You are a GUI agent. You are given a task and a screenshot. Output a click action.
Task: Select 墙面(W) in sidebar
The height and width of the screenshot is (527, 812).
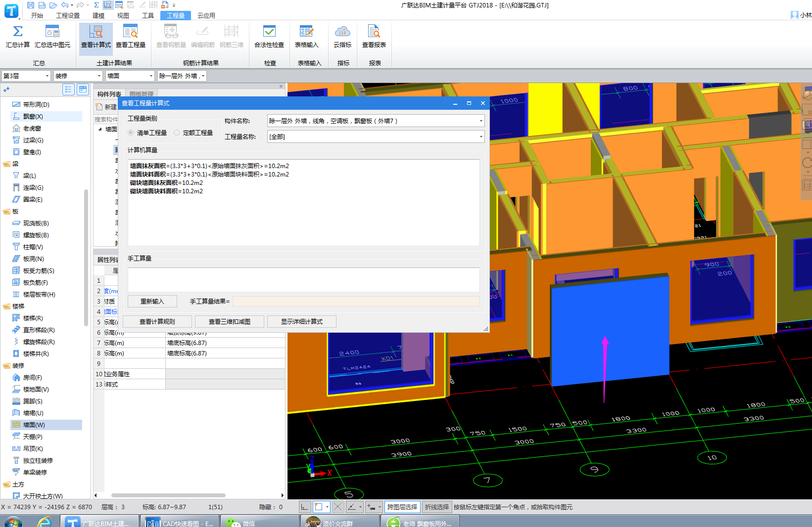pyautogui.click(x=34, y=425)
